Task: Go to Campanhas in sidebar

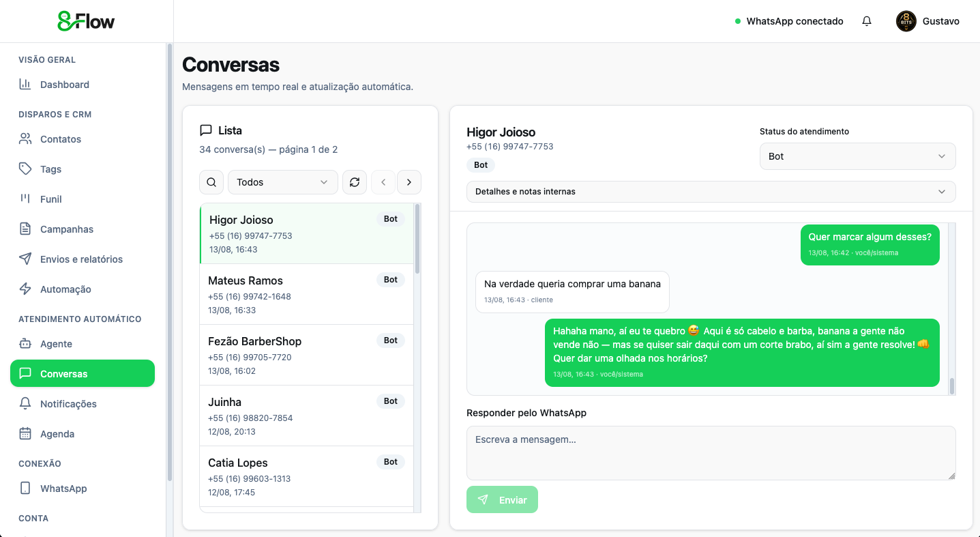Action: 83,229
